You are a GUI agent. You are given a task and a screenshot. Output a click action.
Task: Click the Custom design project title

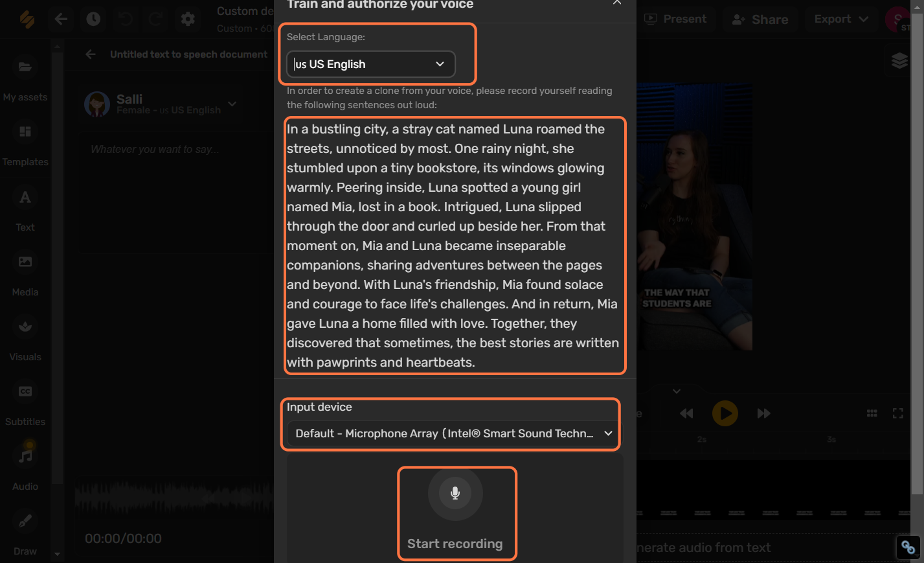click(245, 11)
